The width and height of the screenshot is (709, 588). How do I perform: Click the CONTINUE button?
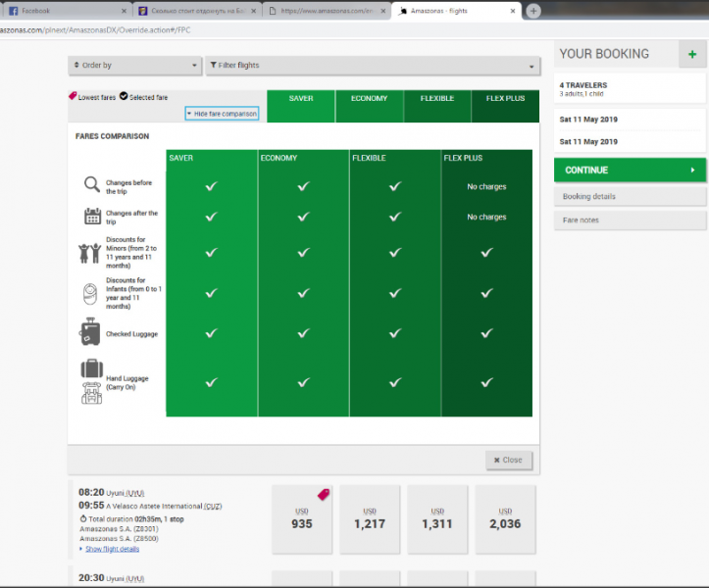coord(630,170)
